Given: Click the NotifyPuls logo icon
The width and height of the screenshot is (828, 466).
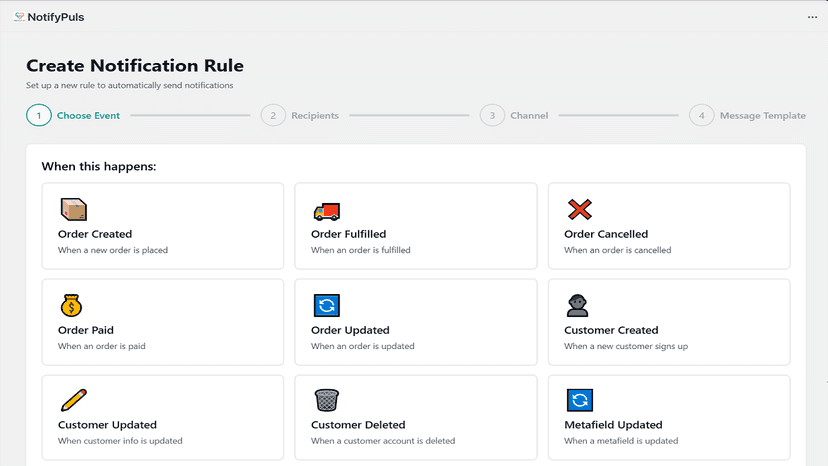Looking at the screenshot, I should [x=20, y=17].
